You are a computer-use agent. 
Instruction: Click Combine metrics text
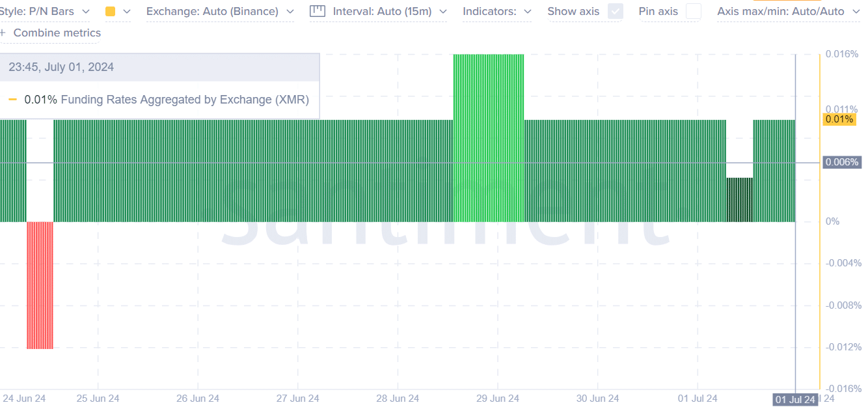pos(57,33)
